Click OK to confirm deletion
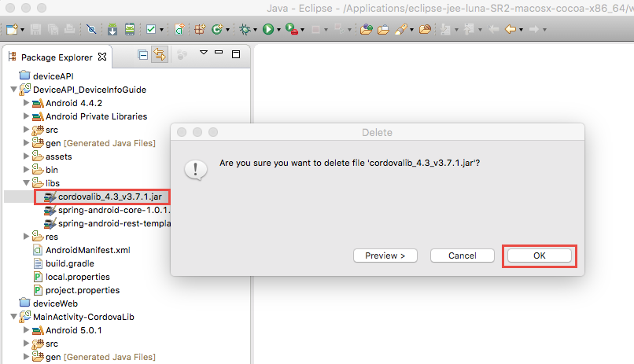 coord(540,256)
